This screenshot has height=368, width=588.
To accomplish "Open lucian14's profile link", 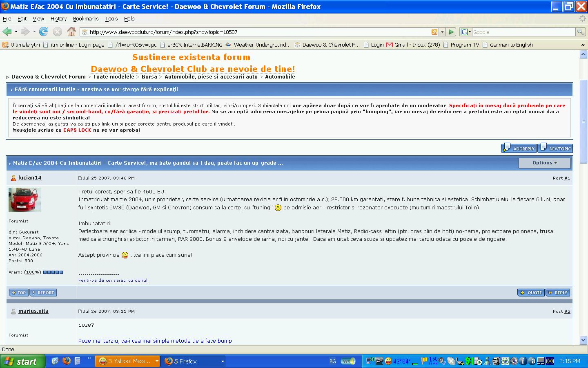I will [30, 177].
